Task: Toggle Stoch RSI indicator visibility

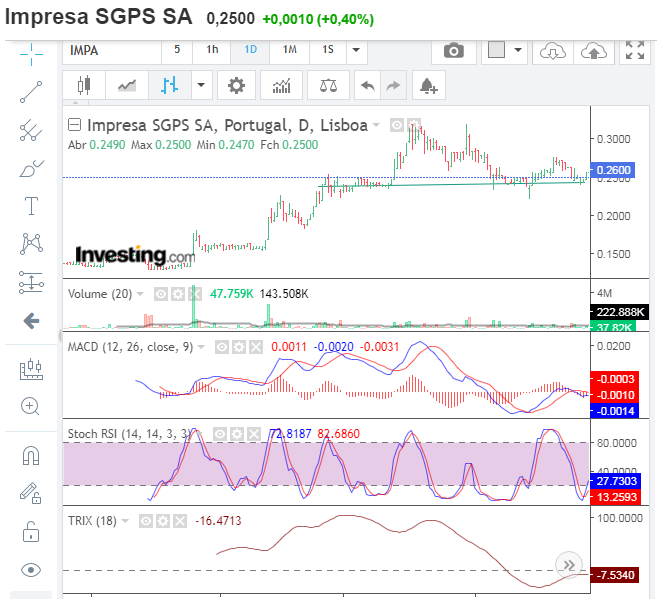Action: 220,434
